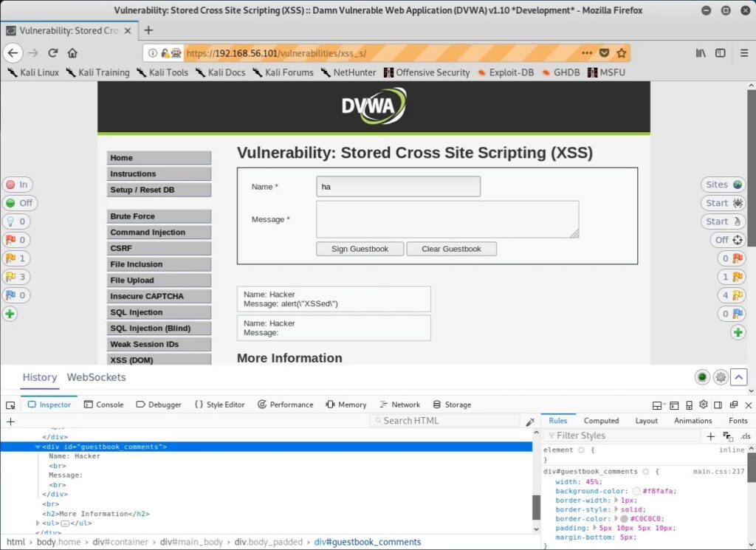Switch to the Computed tab
Screen dimensions: 756x550
(601, 421)
